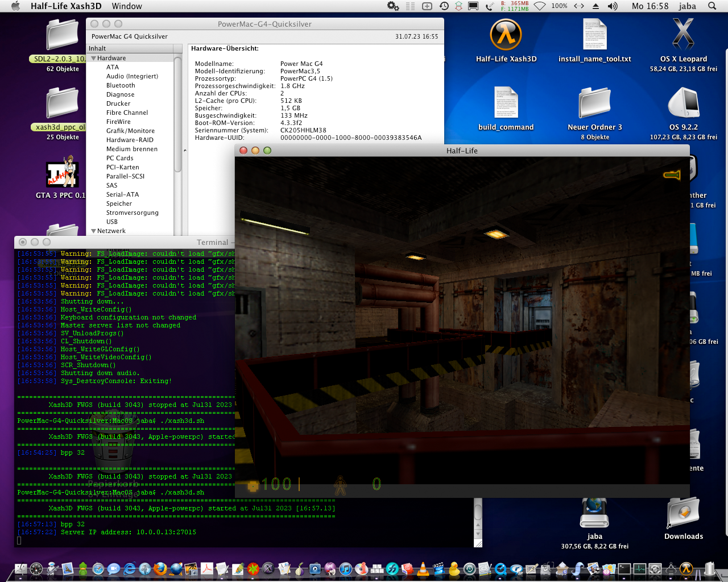
Task: Open Time Machine in the Dock
Action: (470, 569)
